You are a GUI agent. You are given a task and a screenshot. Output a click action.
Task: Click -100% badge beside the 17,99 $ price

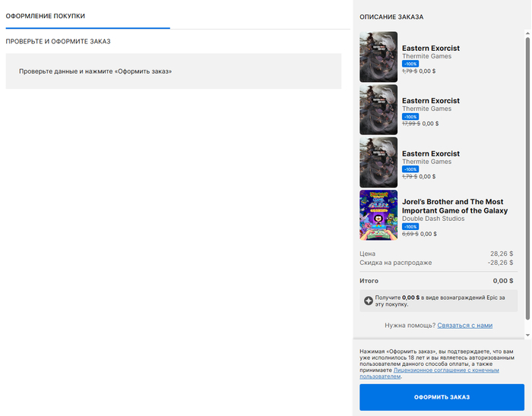click(x=410, y=116)
